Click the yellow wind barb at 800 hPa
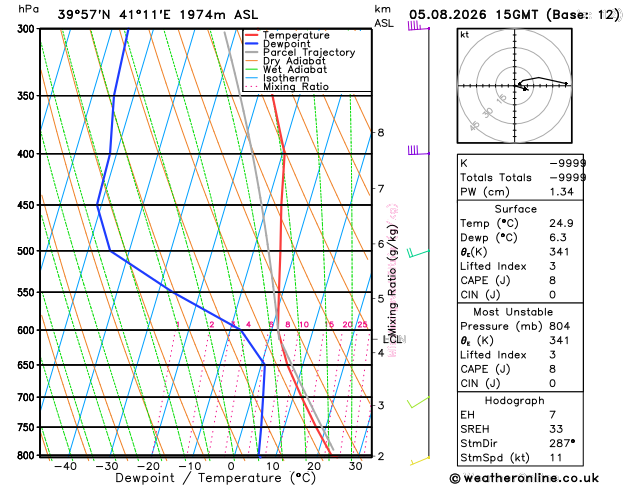This screenshot has width=629, height=486. (420, 461)
